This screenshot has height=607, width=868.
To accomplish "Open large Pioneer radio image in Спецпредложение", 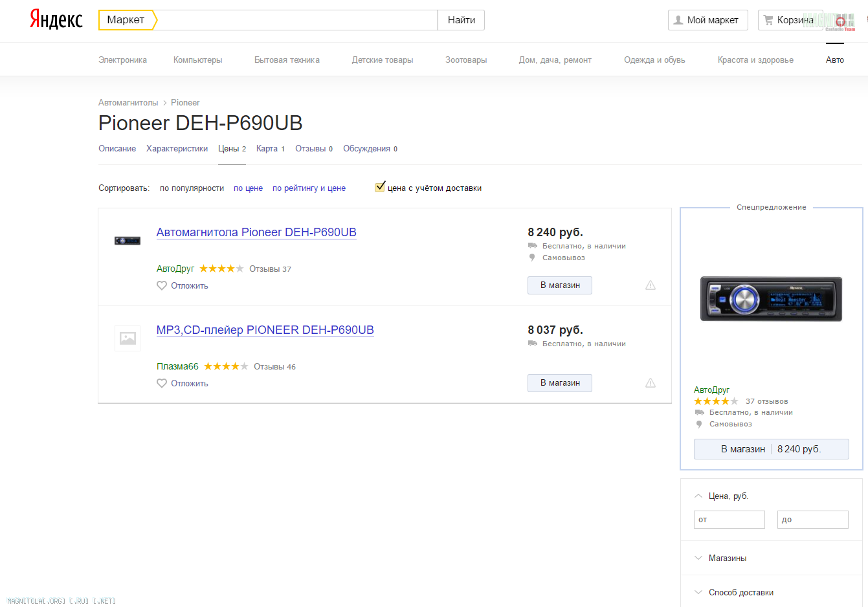I will pos(772,299).
